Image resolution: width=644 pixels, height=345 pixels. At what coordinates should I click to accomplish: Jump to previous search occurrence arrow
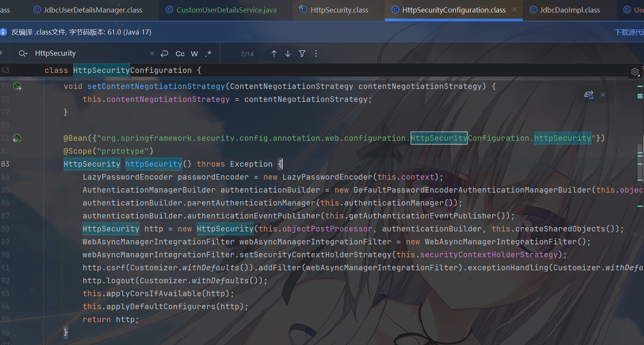pyautogui.click(x=274, y=54)
